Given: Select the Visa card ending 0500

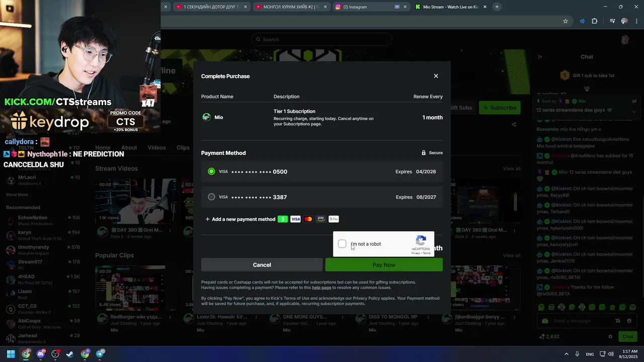Looking at the screenshot, I should point(322,171).
